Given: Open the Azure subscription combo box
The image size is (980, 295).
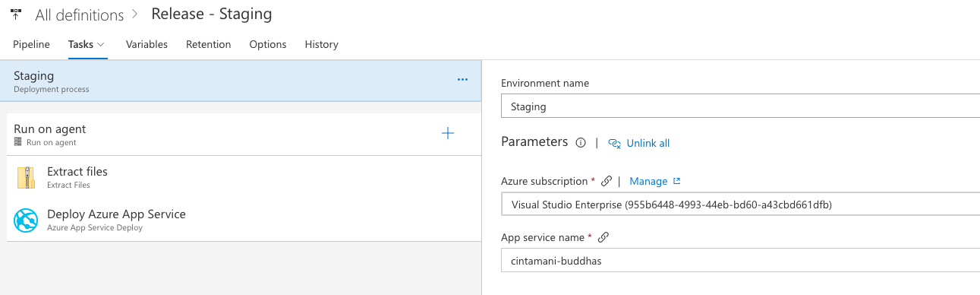Looking at the screenshot, I should pos(740,205).
